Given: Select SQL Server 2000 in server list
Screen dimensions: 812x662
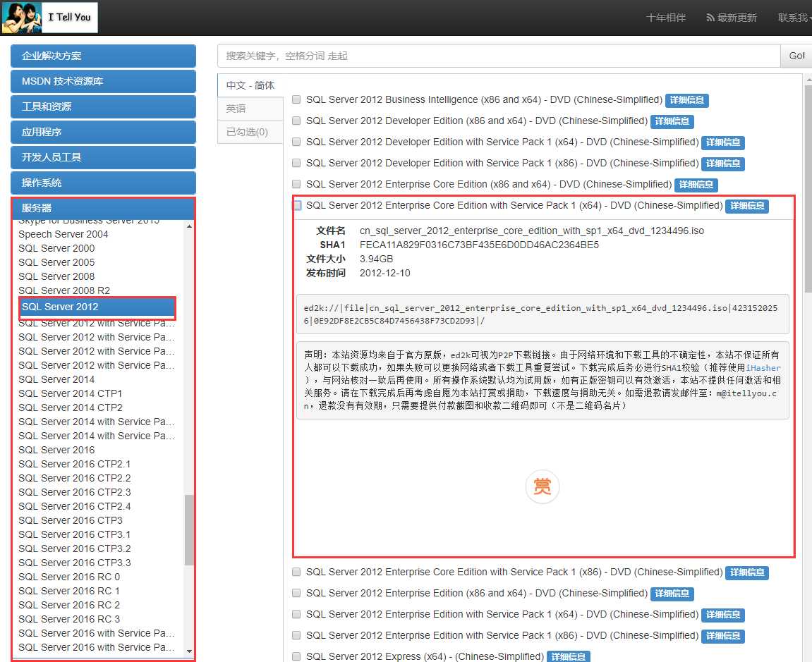Looking at the screenshot, I should click(x=56, y=248).
